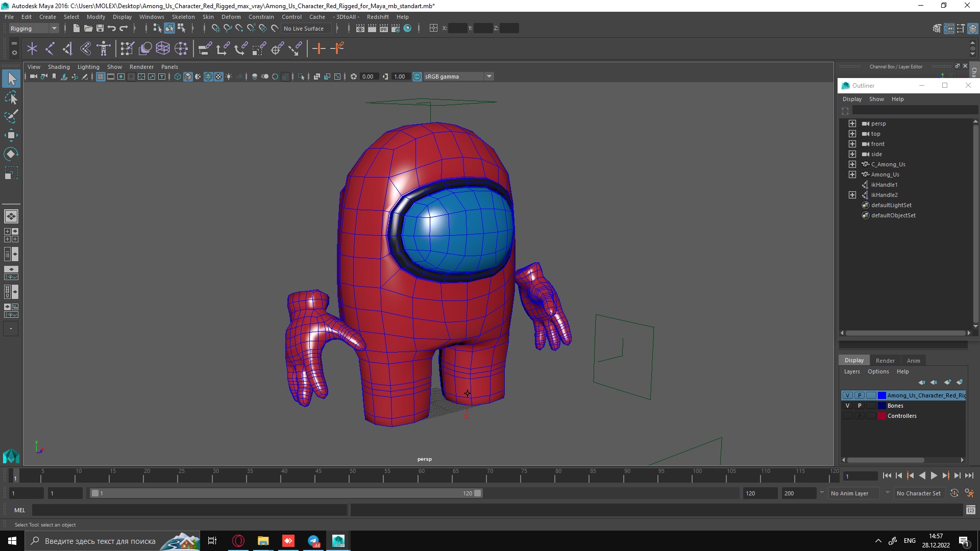Screen dimensions: 980x551
Task: Activate the Move tool
Action: [11, 135]
